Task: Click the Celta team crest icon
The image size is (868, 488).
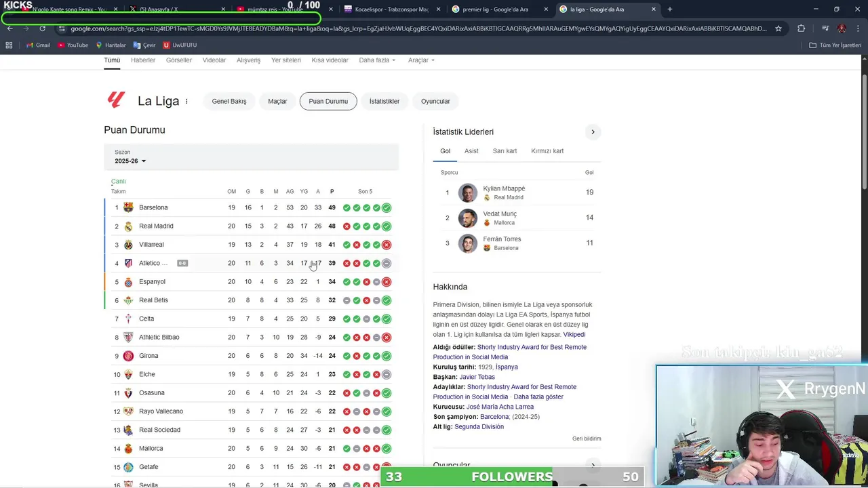Action: 128,319
